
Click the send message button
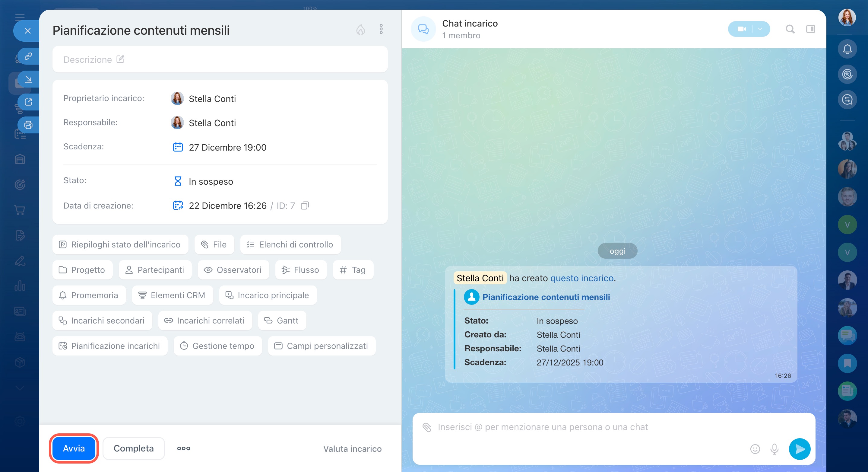[799, 449]
